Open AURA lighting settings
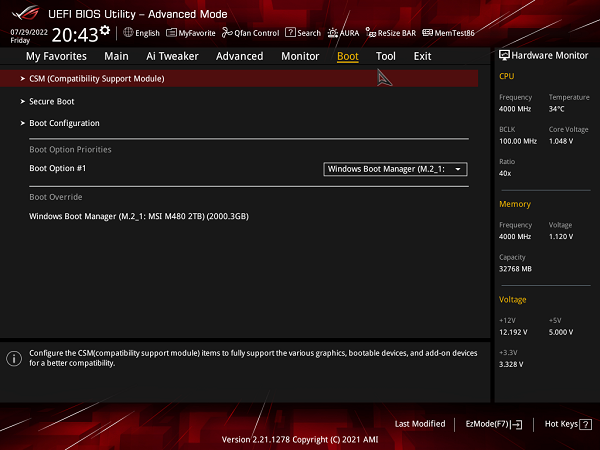600x450 pixels. click(x=333, y=33)
